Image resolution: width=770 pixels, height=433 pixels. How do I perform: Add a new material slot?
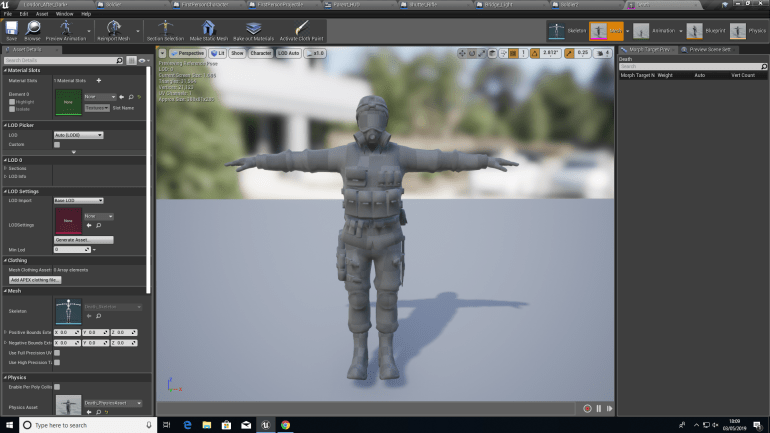pyautogui.click(x=99, y=81)
